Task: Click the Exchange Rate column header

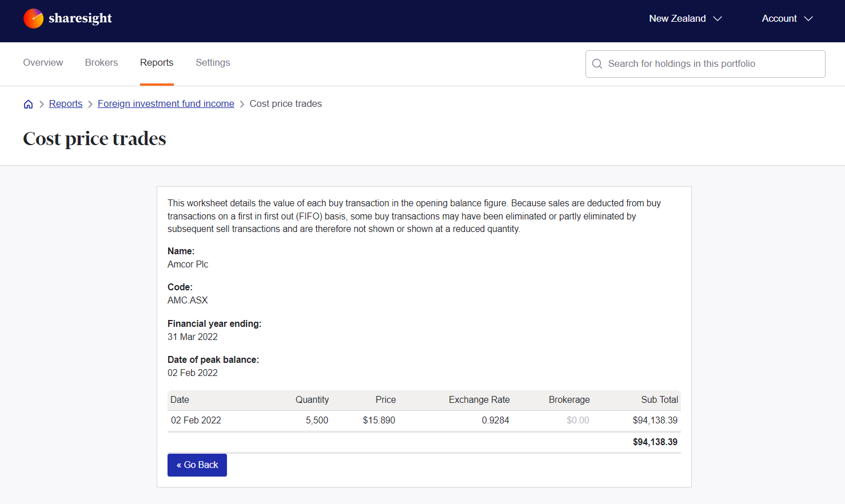Action: click(479, 400)
